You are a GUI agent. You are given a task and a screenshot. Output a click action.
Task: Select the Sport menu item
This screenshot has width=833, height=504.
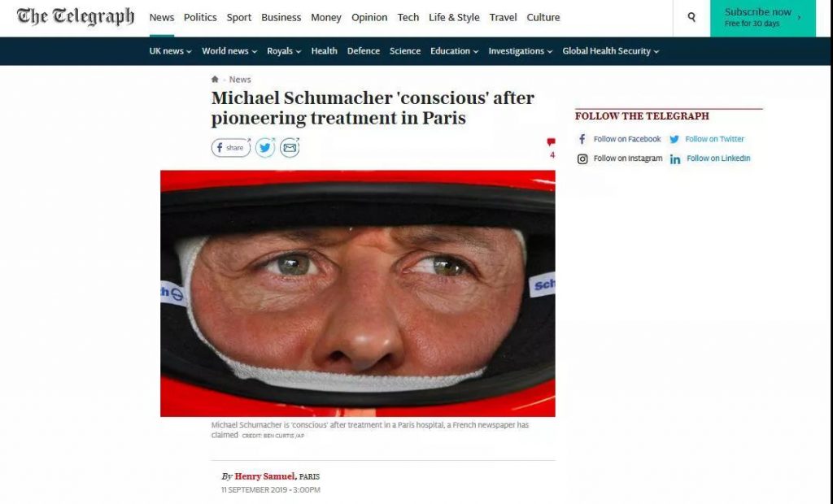pos(239,18)
